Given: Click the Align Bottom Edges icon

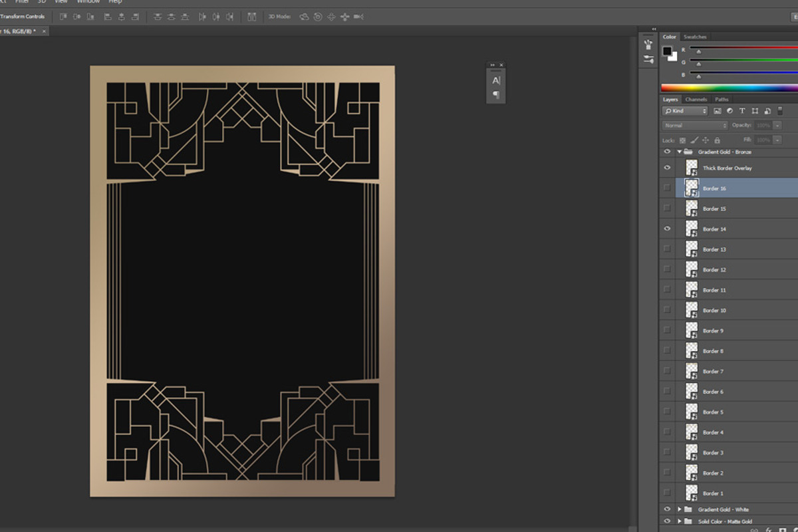Looking at the screenshot, I should pos(90,17).
